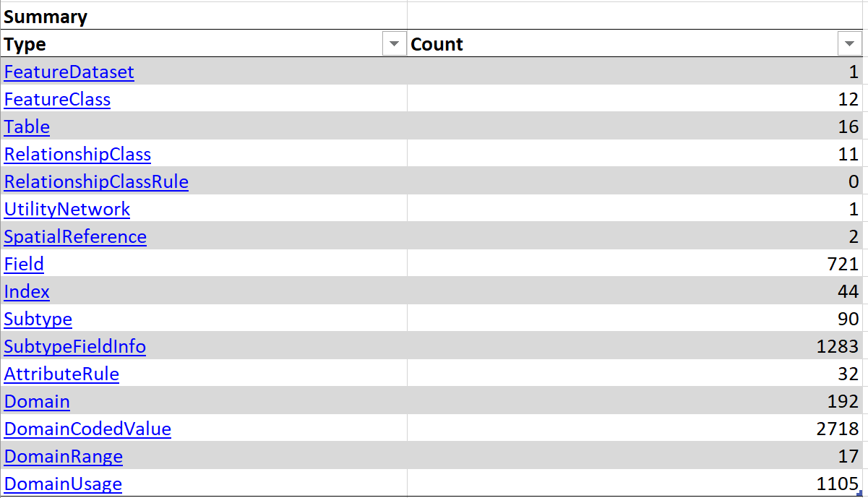The width and height of the screenshot is (868, 498).
Task: Open the FeatureDataset link
Action: (x=69, y=72)
